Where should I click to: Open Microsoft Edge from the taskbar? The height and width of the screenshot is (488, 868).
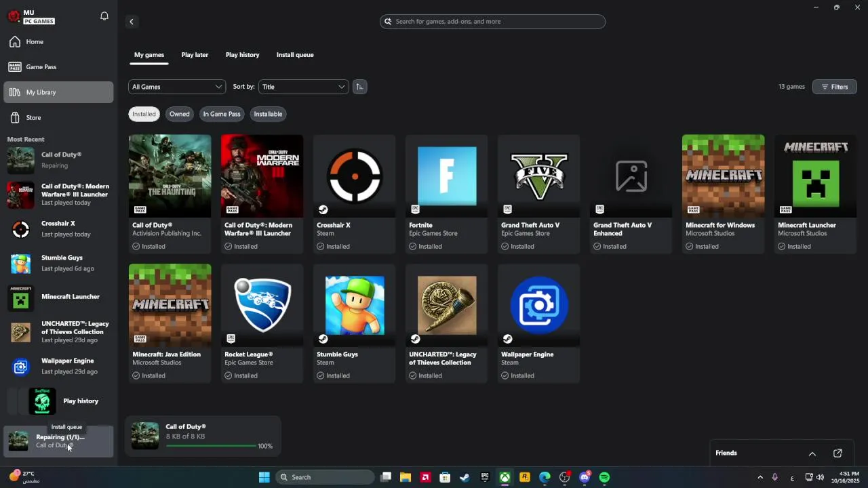coord(545,477)
